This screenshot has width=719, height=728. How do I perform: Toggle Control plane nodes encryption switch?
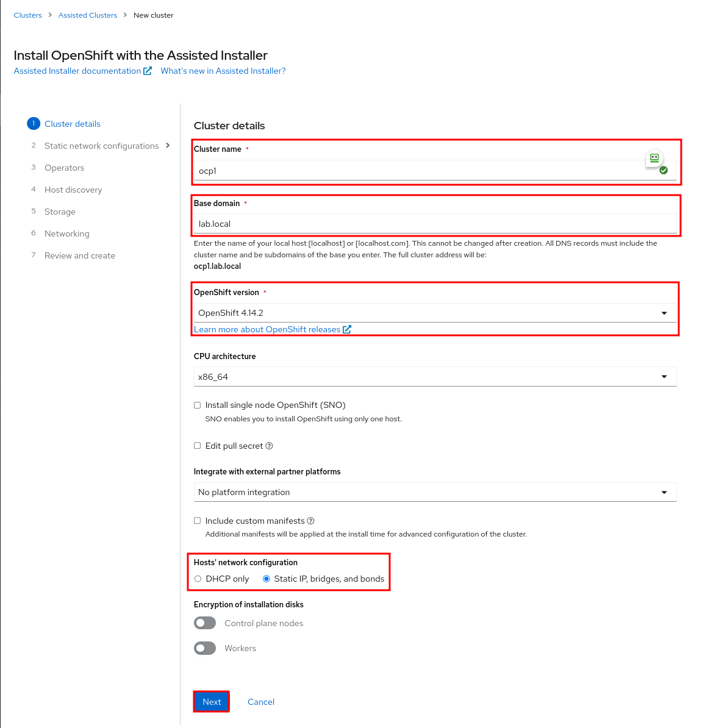[x=205, y=623]
